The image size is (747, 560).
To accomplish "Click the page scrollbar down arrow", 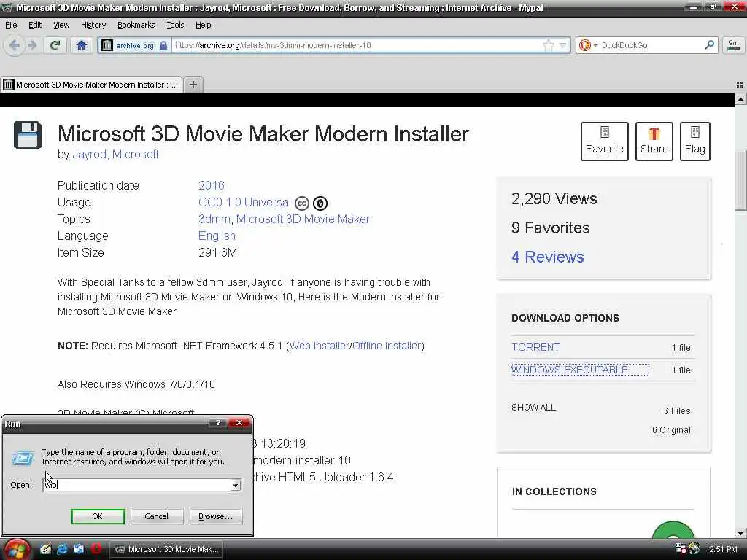I will pos(740,533).
